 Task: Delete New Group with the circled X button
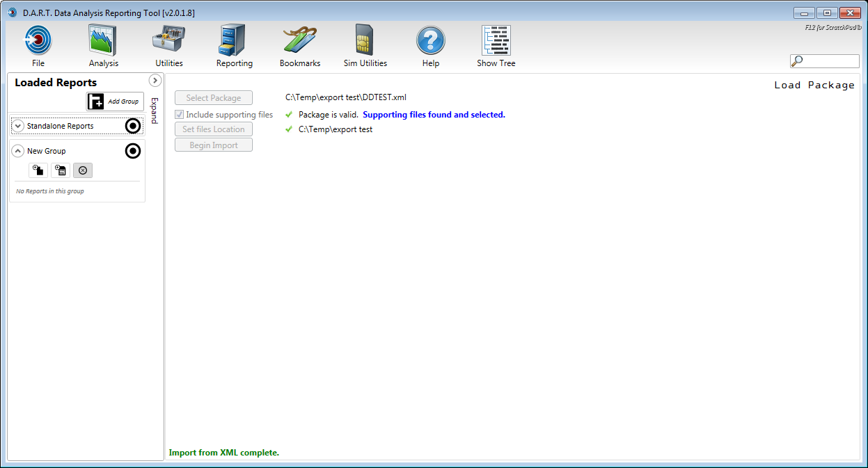tap(83, 170)
